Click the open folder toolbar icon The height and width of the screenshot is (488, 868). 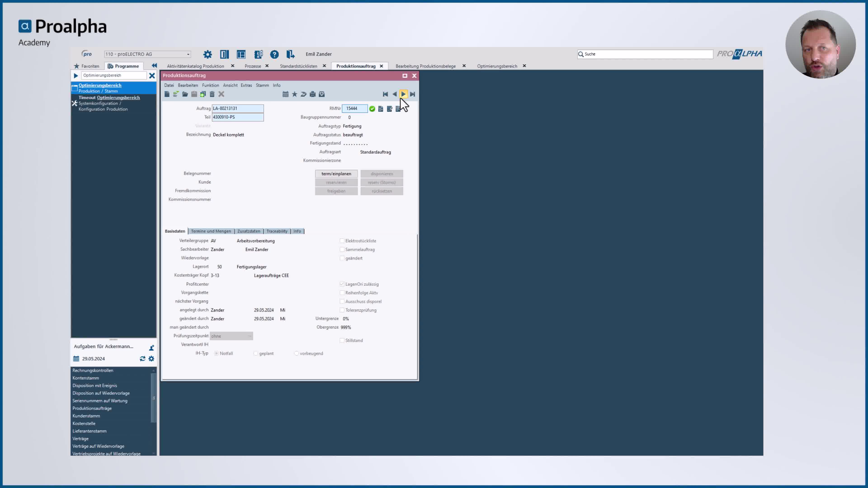click(185, 94)
